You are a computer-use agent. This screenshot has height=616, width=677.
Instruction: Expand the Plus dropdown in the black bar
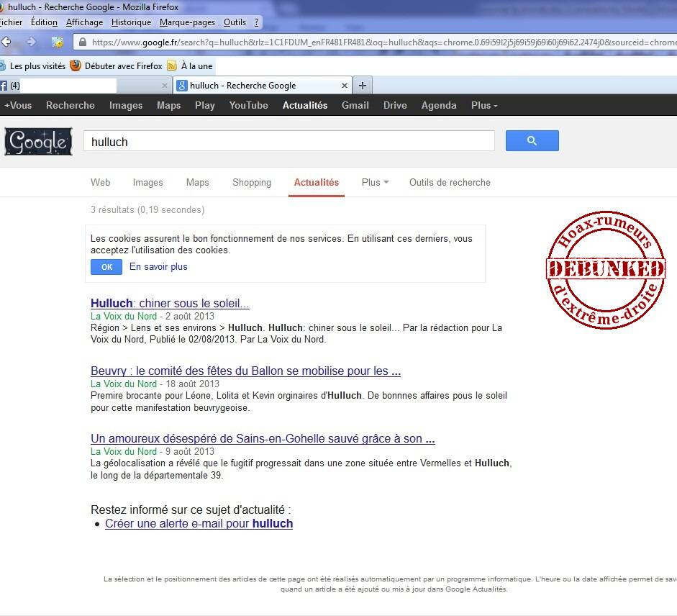tap(484, 105)
